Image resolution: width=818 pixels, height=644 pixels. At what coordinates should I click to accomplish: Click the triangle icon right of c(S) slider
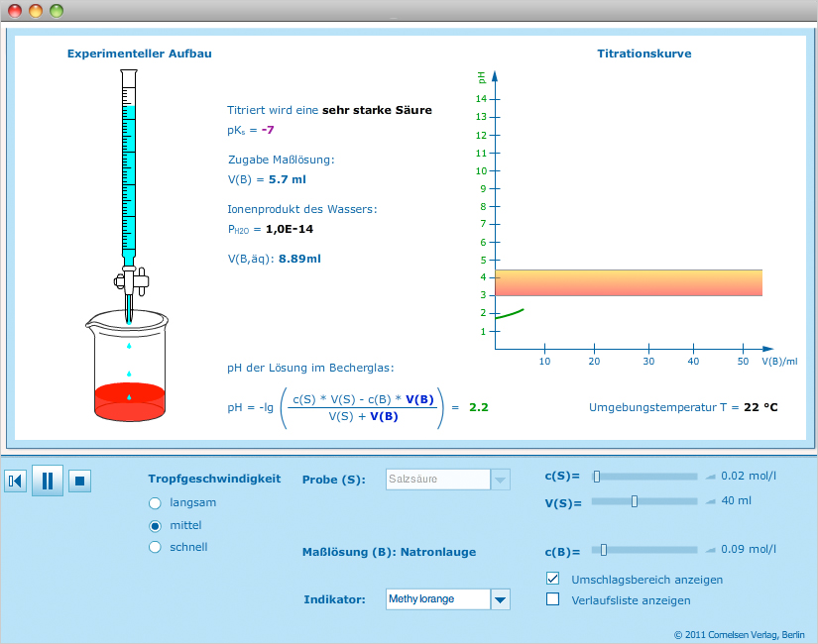coord(709,476)
